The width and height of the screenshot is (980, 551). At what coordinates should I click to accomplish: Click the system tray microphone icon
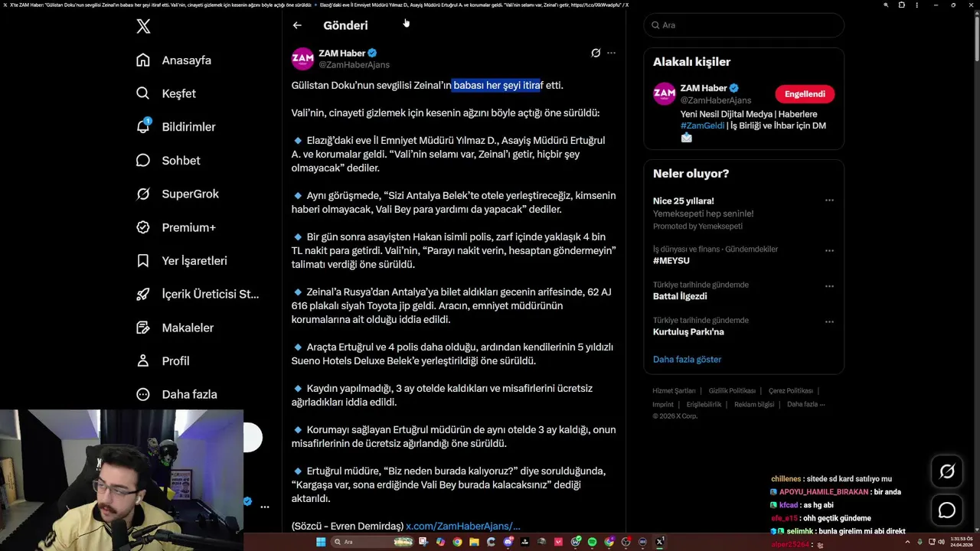coord(920,542)
